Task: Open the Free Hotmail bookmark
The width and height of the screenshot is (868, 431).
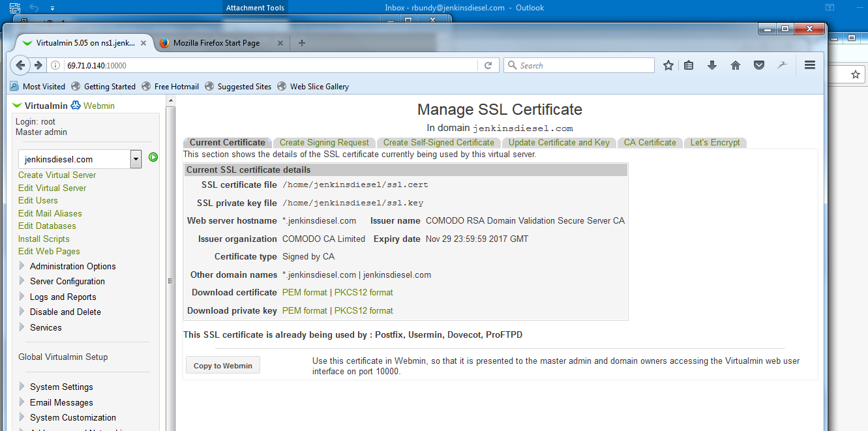Action: (x=170, y=86)
